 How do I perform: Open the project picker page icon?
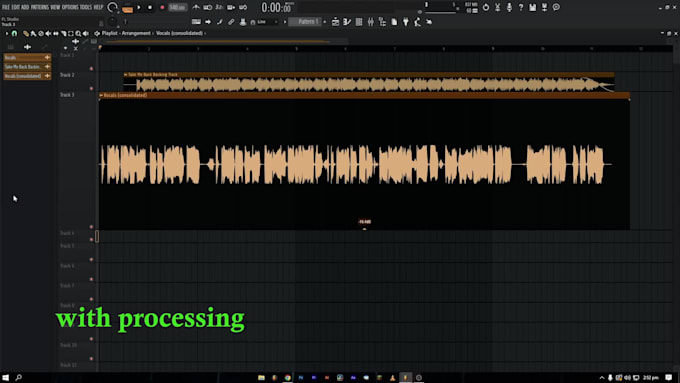(x=394, y=22)
